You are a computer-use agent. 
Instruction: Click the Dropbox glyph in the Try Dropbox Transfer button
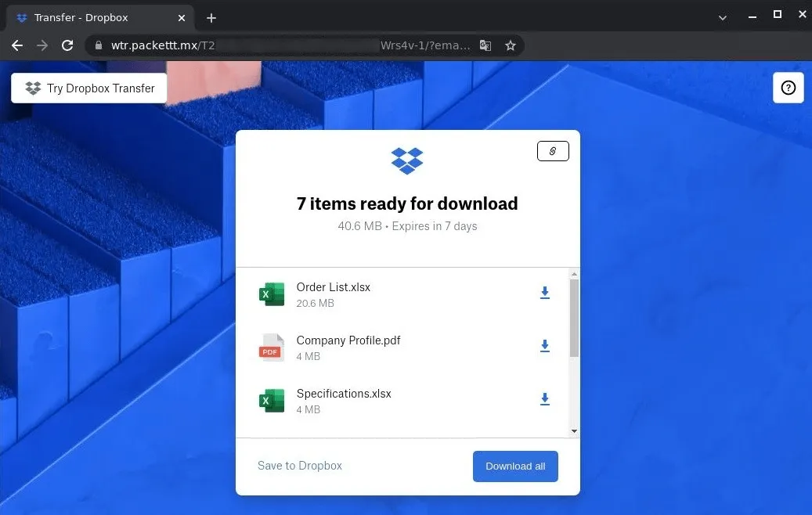(32, 88)
